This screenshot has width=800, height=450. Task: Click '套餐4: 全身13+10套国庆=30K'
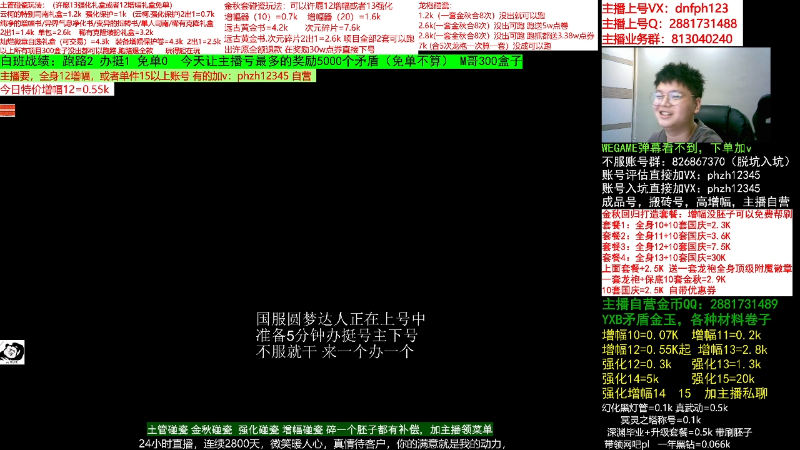pyautogui.click(x=664, y=258)
